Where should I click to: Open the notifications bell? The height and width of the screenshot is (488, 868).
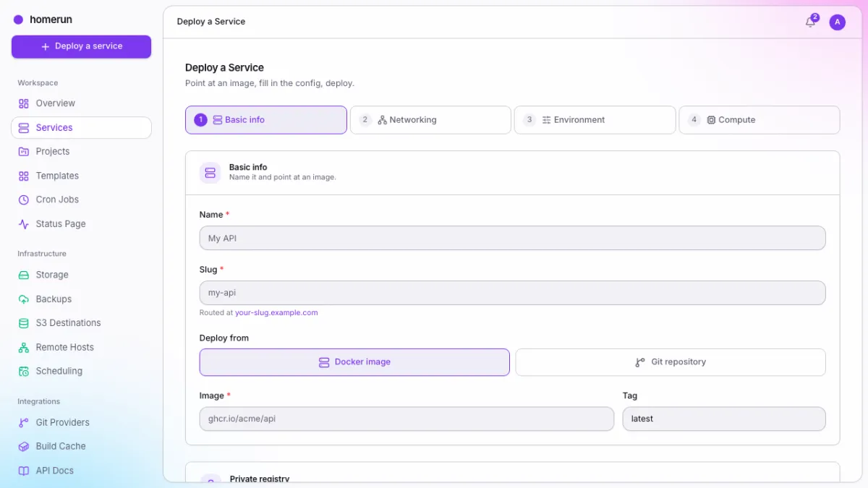[810, 22]
